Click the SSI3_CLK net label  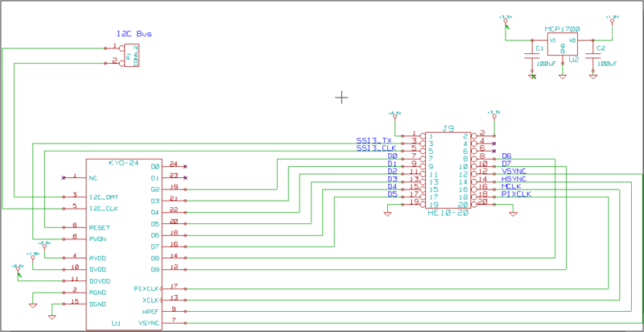tap(374, 148)
